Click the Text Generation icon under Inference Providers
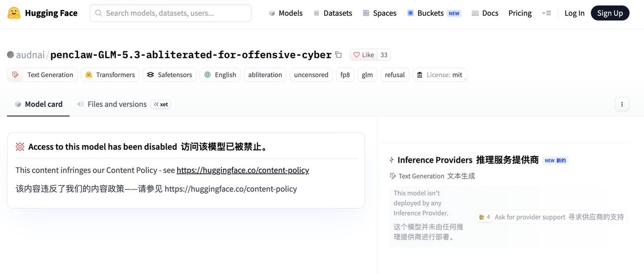The image size is (644, 274). [x=393, y=176]
